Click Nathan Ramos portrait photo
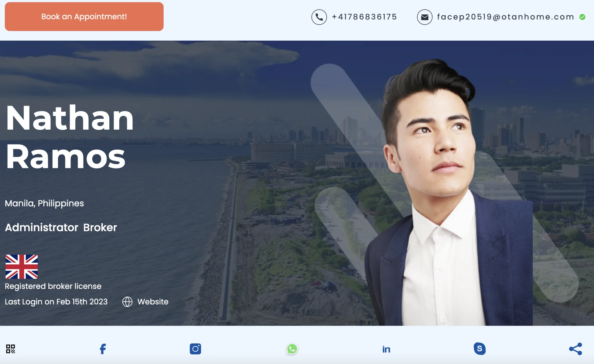594x364 pixels. (448, 192)
